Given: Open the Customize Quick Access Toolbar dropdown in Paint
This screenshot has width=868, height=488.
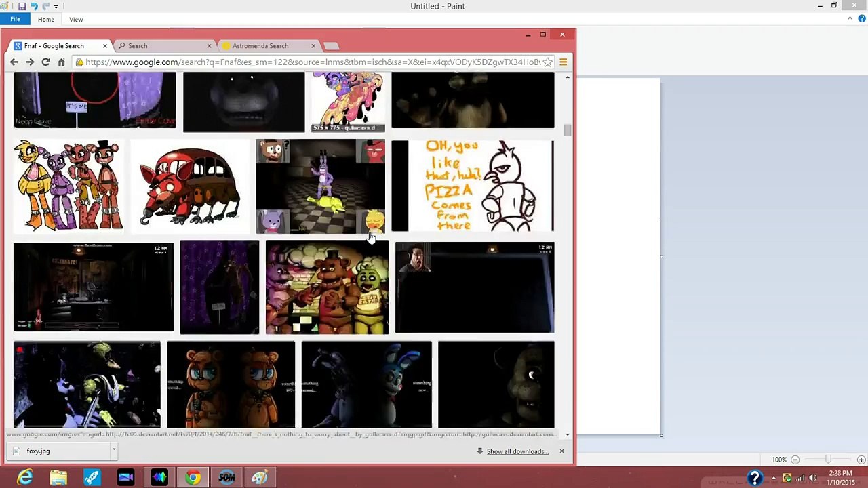Looking at the screenshot, I should [x=56, y=7].
